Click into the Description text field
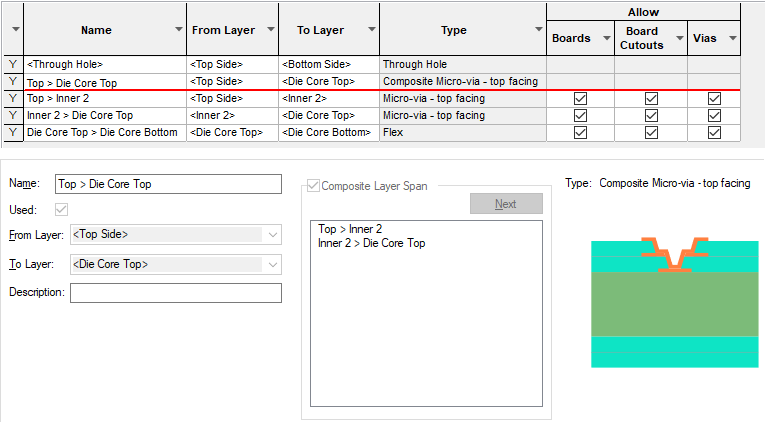This screenshot has height=424, width=765. [x=175, y=293]
